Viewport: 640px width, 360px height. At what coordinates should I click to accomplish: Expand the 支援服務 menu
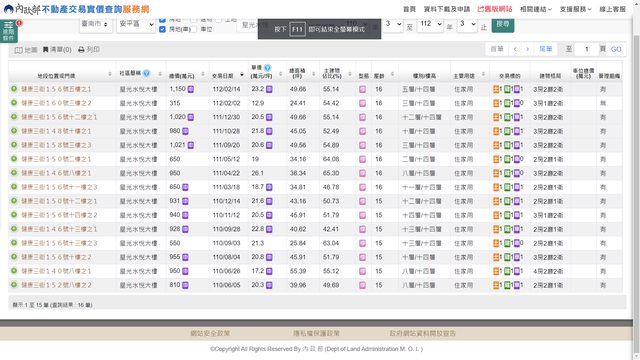[x=575, y=9]
